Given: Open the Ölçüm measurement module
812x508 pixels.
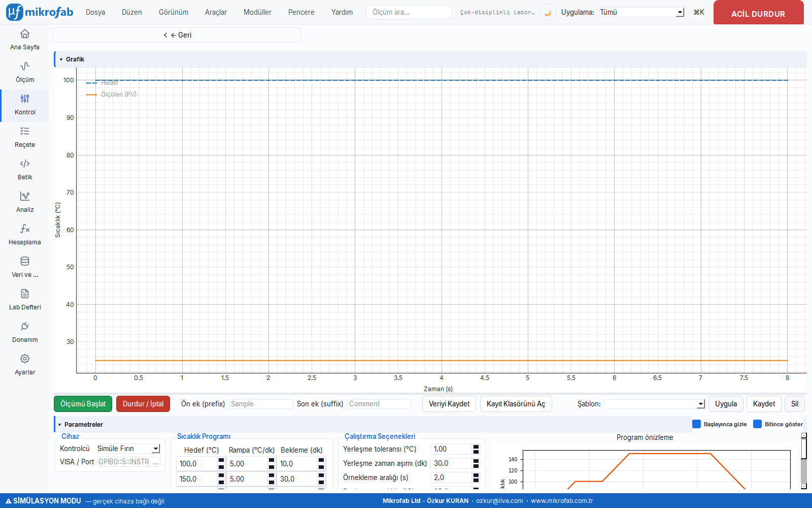Looking at the screenshot, I should point(24,73).
